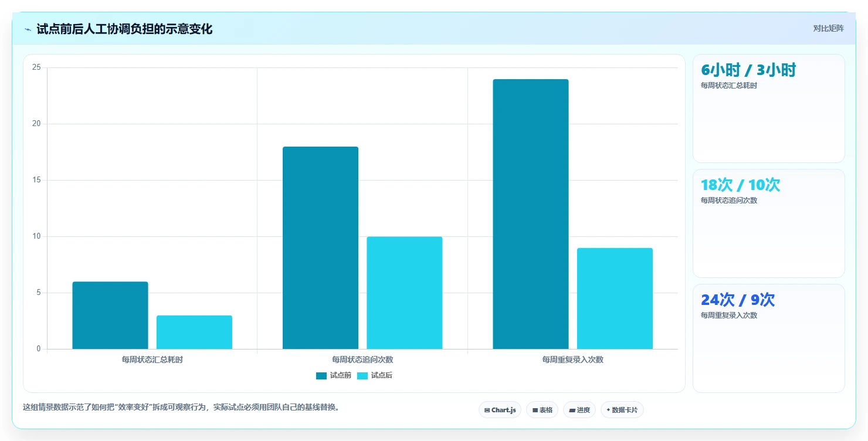Click 每周状态汇总耗时 caption in first card
The width and height of the screenshot is (868, 441).
pyautogui.click(x=729, y=86)
